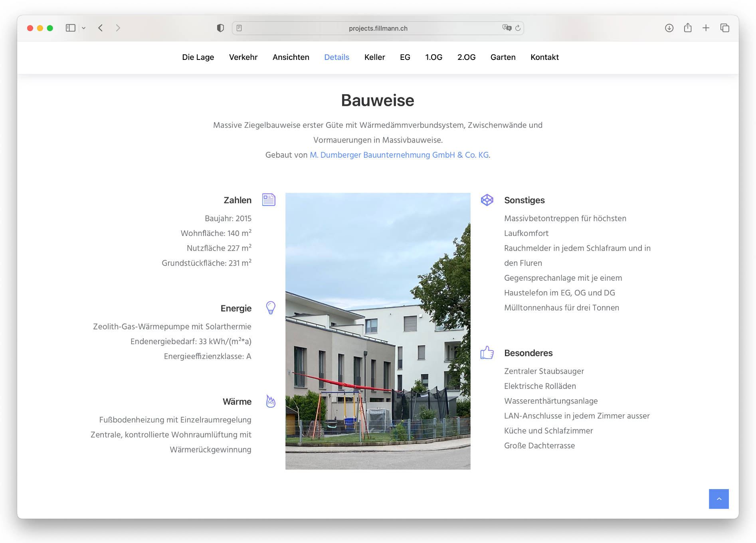This screenshot has width=756, height=543.
Task: Expand the sidebar tab group dropdown arrow
Action: click(x=84, y=28)
